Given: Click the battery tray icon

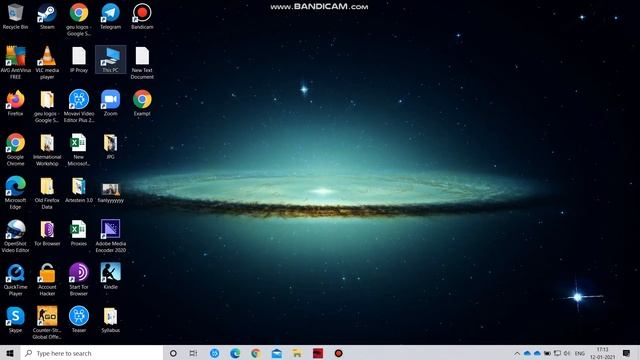Looking at the screenshot, I should (x=547, y=353).
